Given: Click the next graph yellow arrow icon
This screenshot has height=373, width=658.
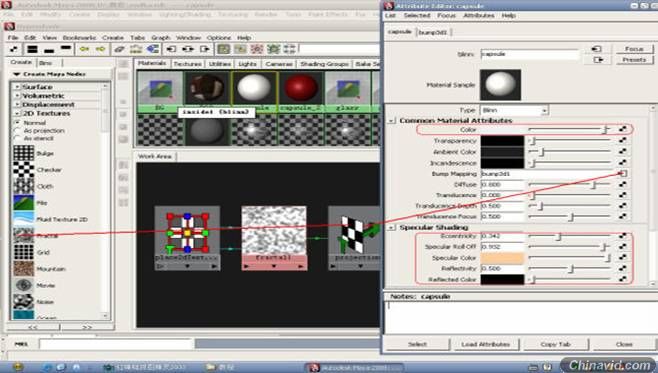Looking at the screenshot, I should 101,49.
